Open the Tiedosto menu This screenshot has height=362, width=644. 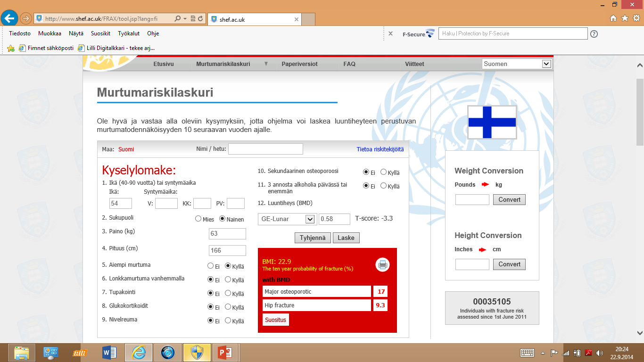tap(20, 33)
